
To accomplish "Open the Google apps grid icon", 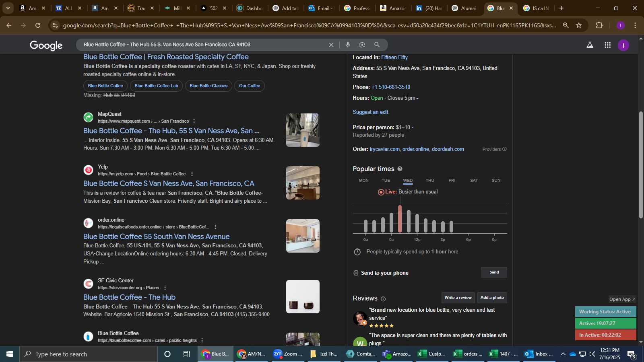I will click(608, 45).
